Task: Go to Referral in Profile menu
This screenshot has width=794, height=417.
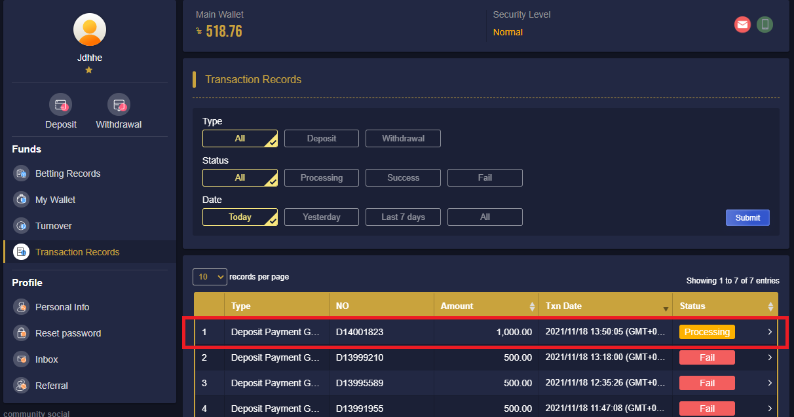Action: coord(52,386)
